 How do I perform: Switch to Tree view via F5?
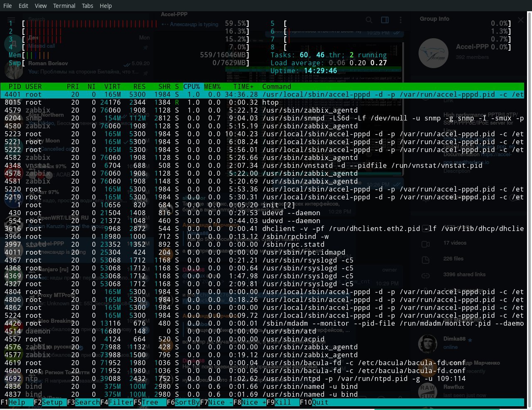click(150, 402)
